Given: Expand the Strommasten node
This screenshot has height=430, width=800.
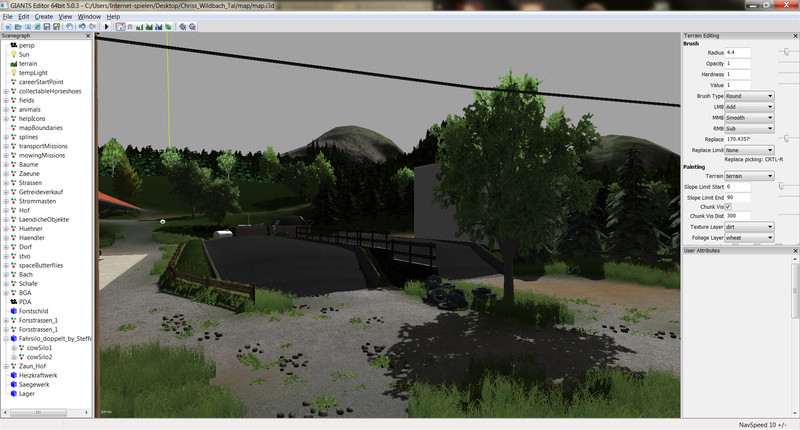Looking at the screenshot, I should (x=6, y=201).
